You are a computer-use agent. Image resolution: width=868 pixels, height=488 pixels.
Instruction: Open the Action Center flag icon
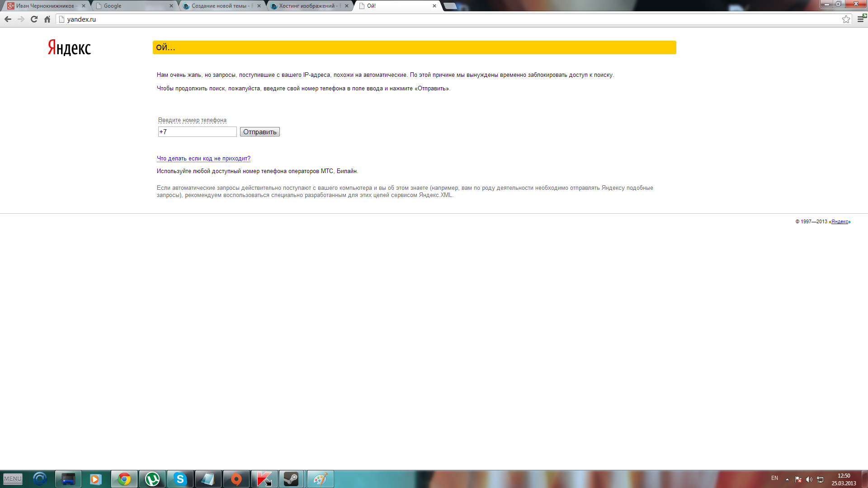798,479
